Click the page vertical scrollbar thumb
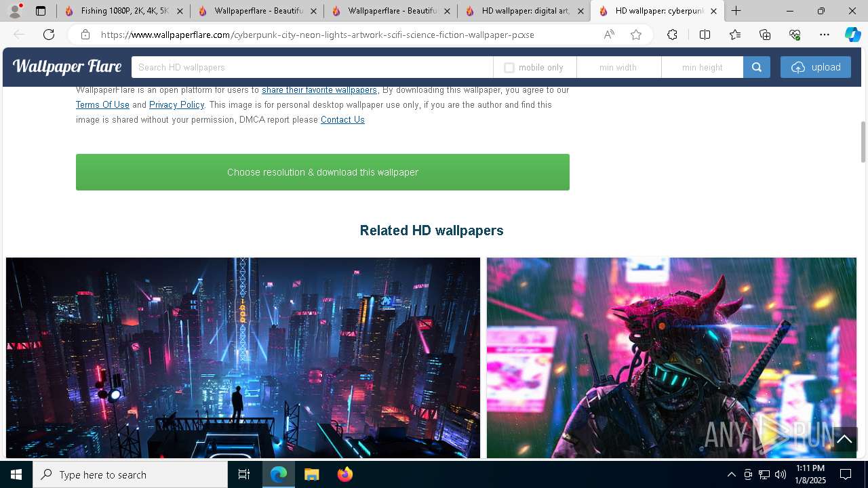Image resolution: width=868 pixels, height=488 pixels. click(x=863, y=142)
